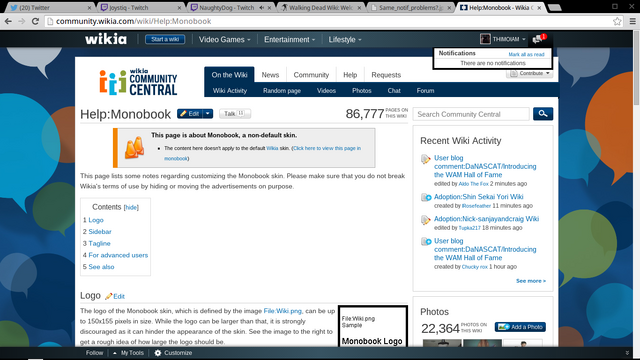Click the activity icon beside Adoption:Nick-sanjayandcraig Wiki

pyautogui.click(x=426, y=220)
